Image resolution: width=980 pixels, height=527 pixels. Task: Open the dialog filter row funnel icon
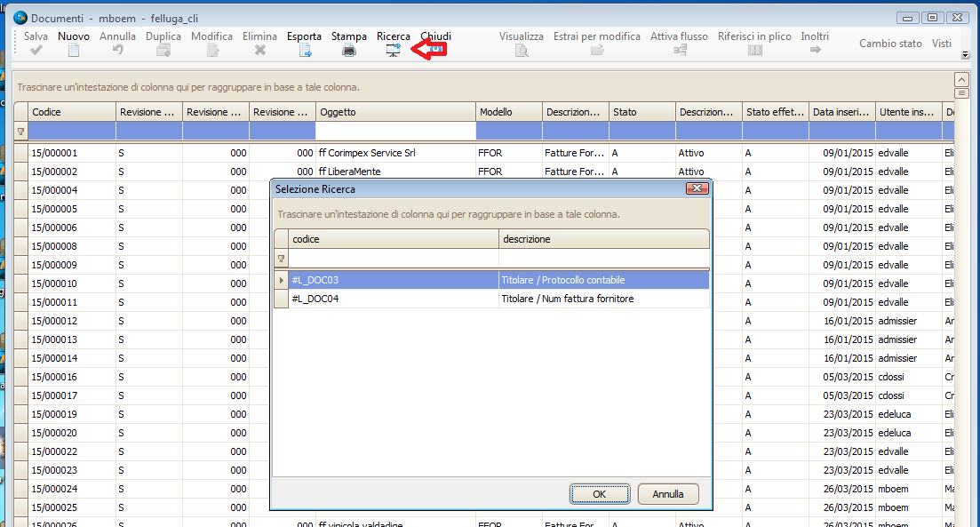point(282,259)
